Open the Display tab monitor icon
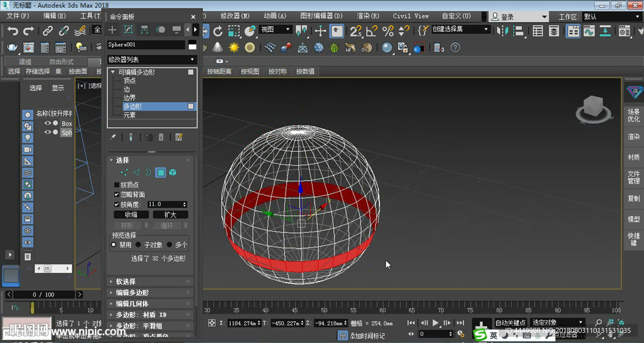The image size is (644, 343). point(176,30)
